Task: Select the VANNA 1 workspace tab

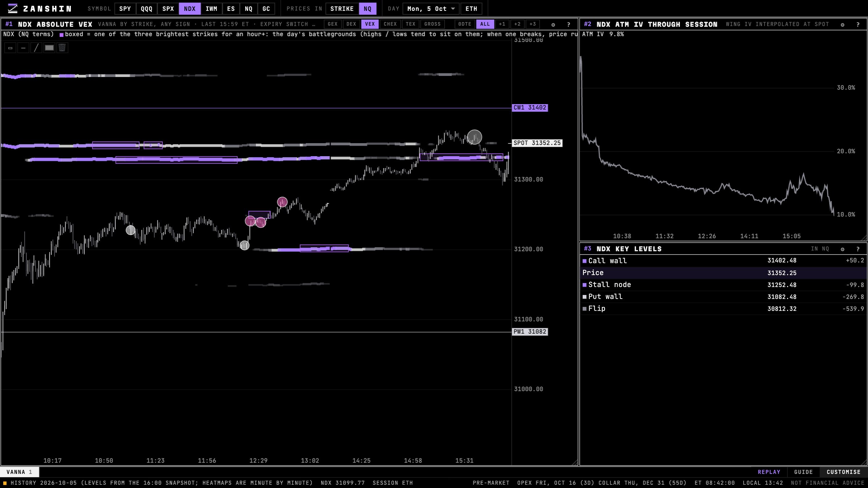Action: [x=20, y=472]
